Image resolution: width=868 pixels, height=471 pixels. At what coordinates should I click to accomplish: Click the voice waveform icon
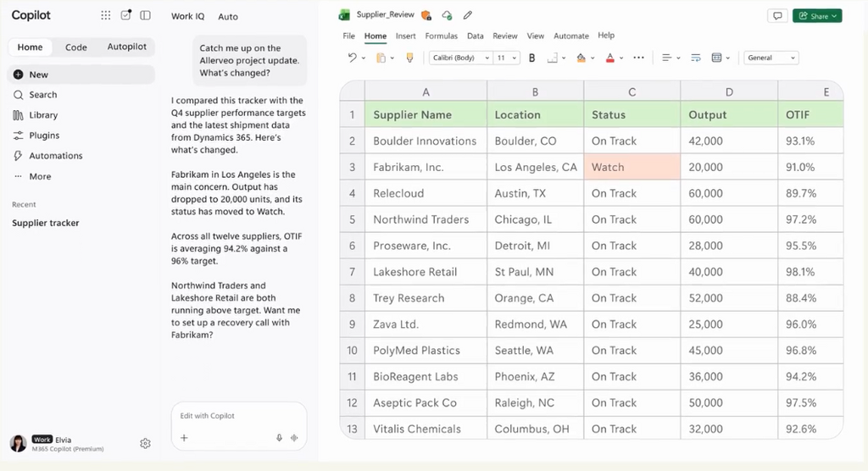click(x=294, y=438)
